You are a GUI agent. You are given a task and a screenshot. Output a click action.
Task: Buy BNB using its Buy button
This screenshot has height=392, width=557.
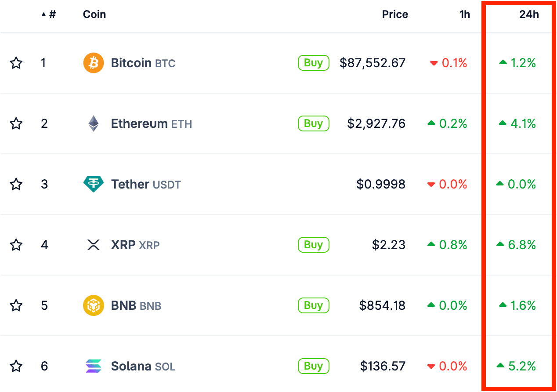pyautogui.click(x=313, y=305)
